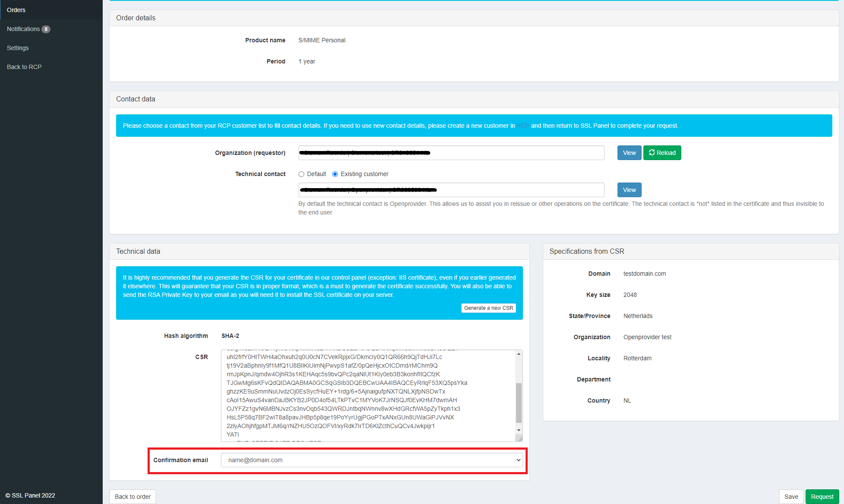The image size is (844, 504).
Task: View the Organization requestor details
Action: pos(629,153)
